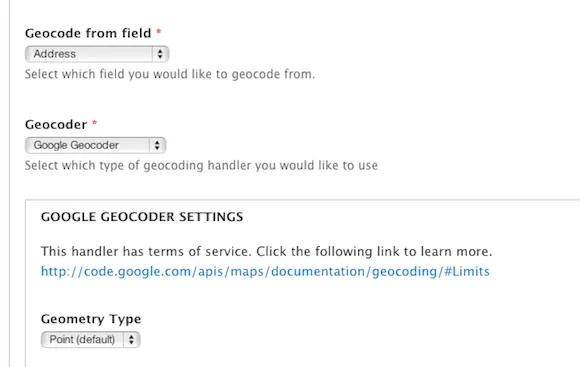Select the Address value text in the dropdown
580x367 pixels.
pyautogui.click(x=55, y=54)
